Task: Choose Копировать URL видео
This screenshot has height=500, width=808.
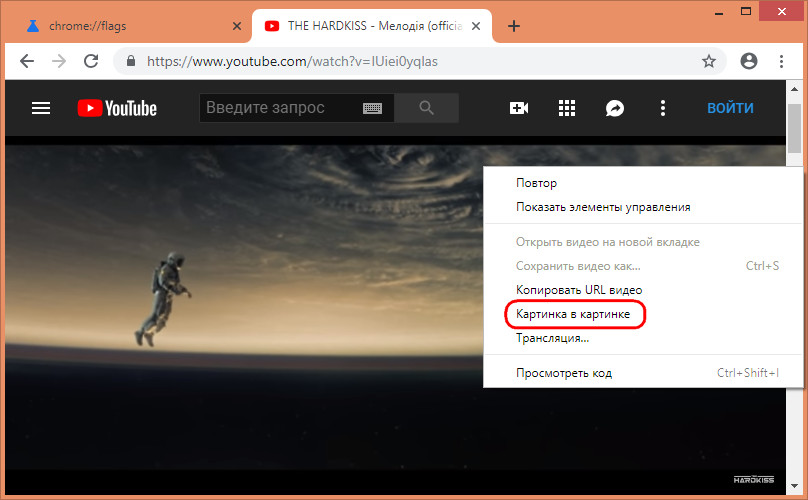Action: click(x=643, y=290)
